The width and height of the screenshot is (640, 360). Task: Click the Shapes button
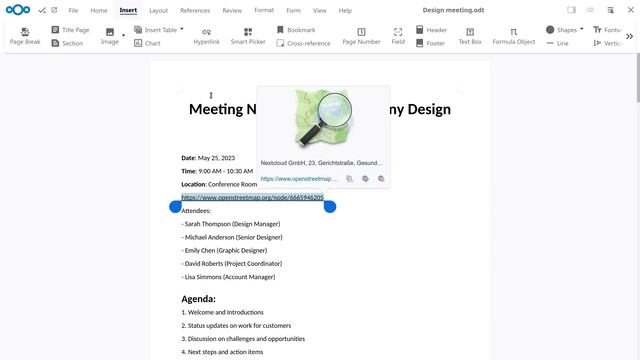(561, 30)
